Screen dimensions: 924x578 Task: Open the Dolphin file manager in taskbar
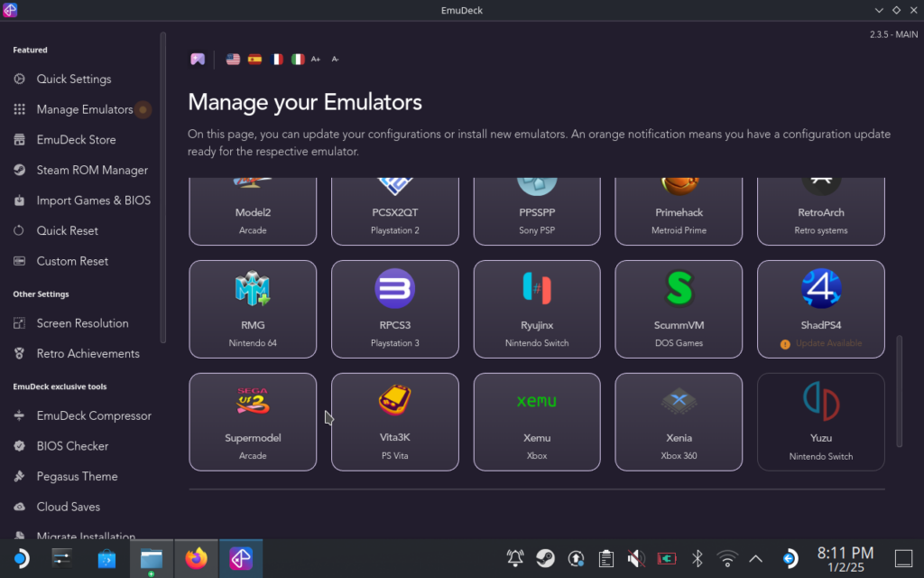pos(152,558)
